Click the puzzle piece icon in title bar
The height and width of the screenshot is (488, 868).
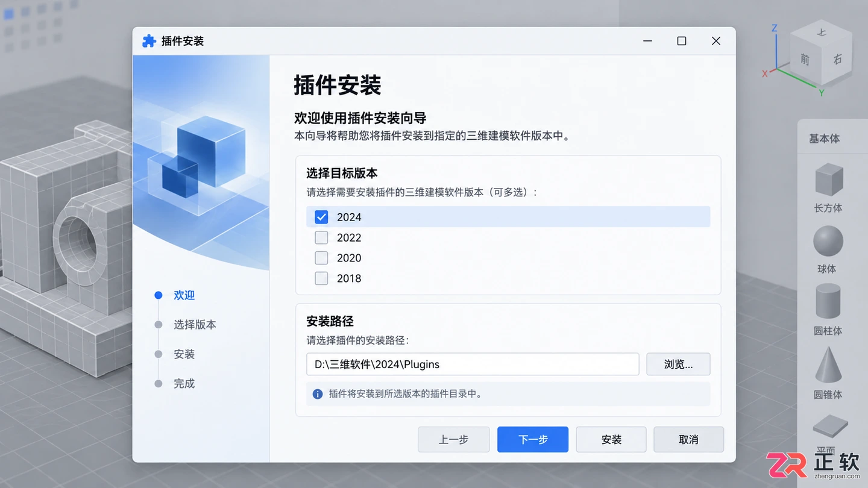tap(149, 41)
